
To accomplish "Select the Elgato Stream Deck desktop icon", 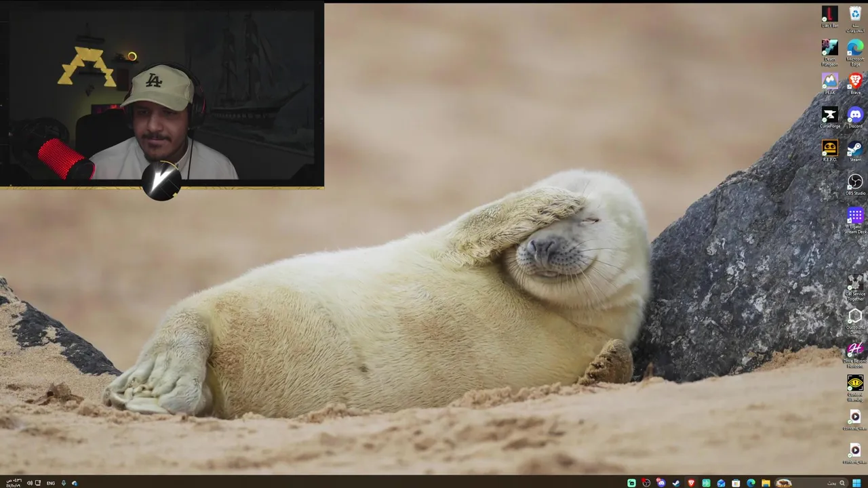I will (x=855, y=221).
